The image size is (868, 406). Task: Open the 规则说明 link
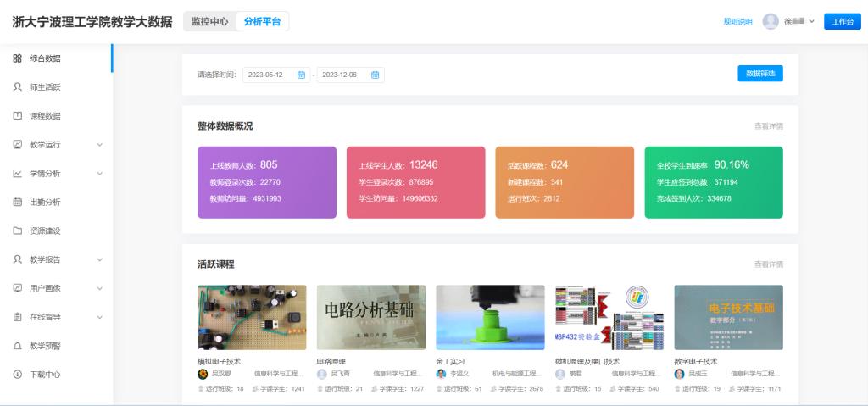pyautogui.click(x=737, y=22)
